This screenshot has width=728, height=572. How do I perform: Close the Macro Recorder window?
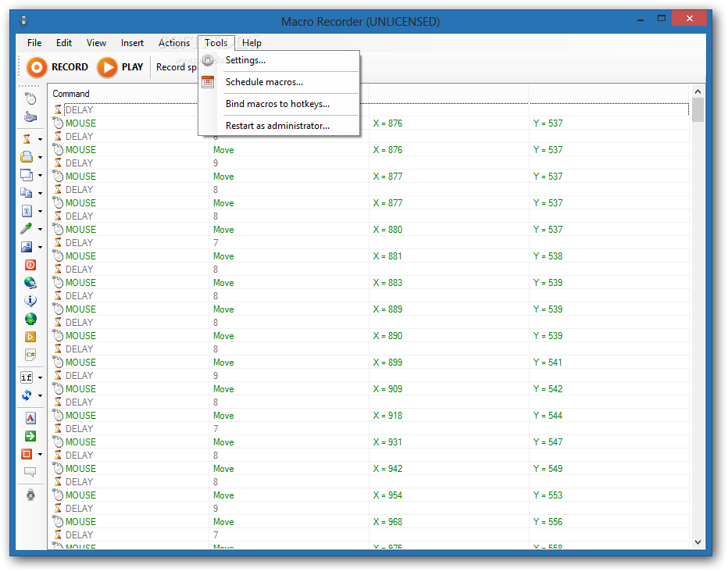pyautogui.click(x=690, y=19)
